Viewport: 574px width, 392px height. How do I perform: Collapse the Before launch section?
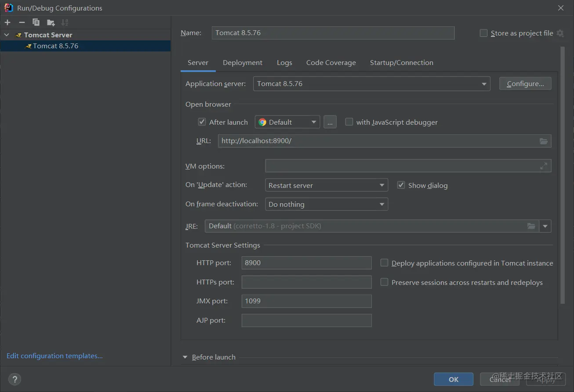pyautogui.click(x=185, y=357)
